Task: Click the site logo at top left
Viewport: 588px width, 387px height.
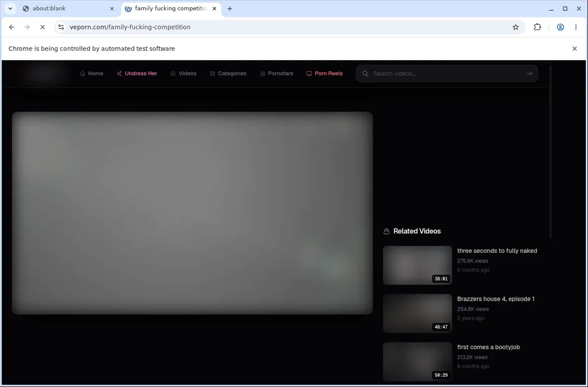Action: [x=44, y=73]
